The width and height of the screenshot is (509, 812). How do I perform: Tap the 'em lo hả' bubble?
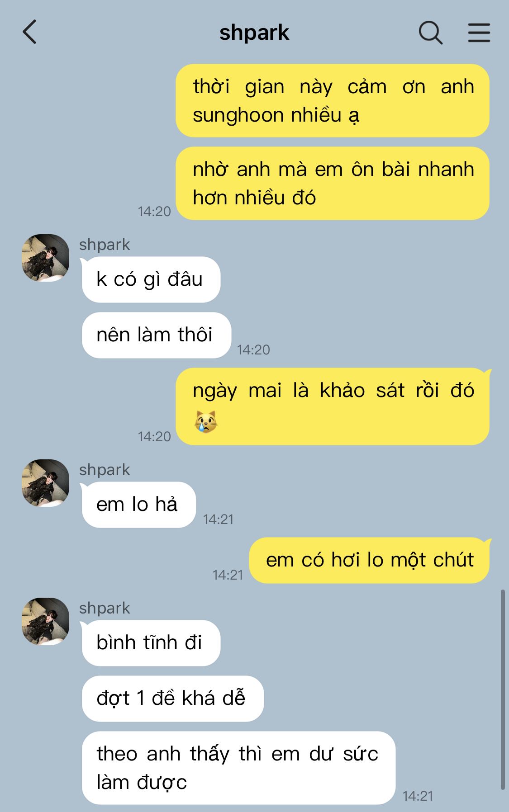(138, 505)
